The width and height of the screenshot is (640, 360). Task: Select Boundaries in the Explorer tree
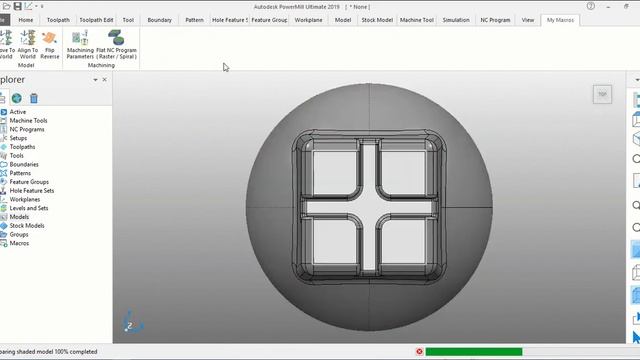tap(24, 164)
